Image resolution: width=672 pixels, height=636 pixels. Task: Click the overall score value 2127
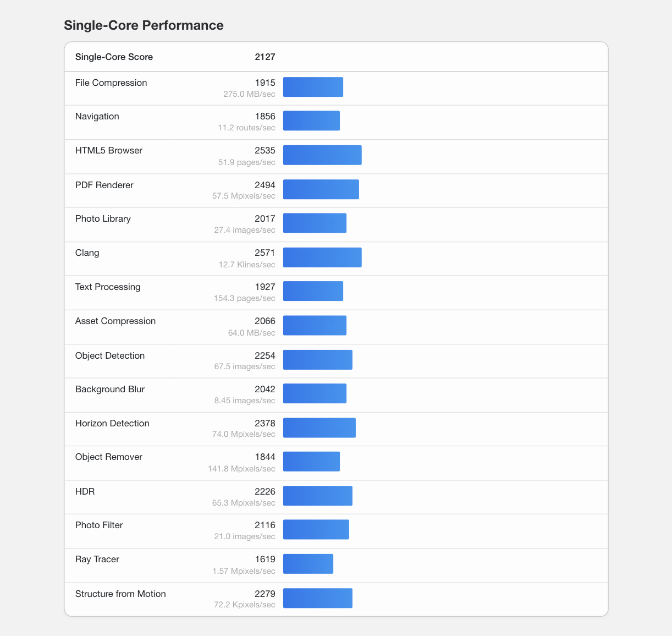(265, 57)
